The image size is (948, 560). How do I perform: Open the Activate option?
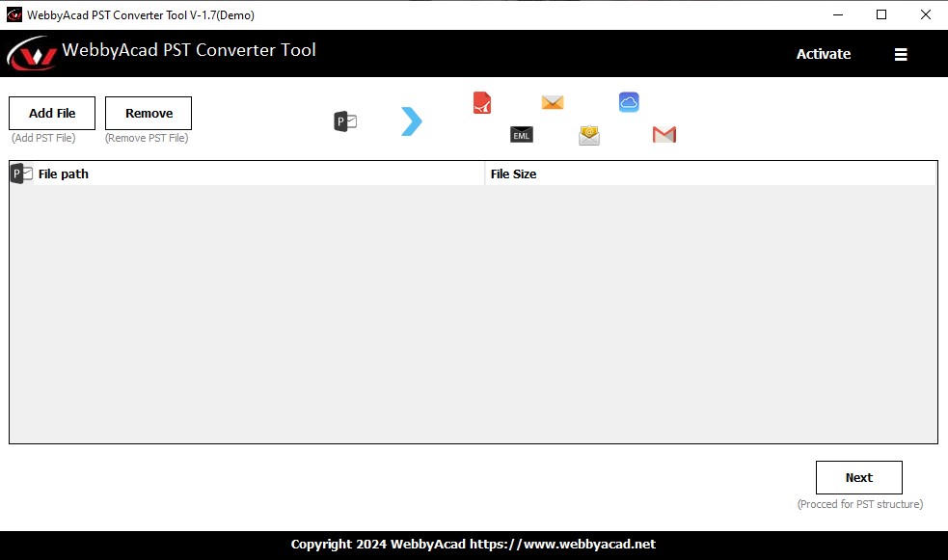click(823, 54)
